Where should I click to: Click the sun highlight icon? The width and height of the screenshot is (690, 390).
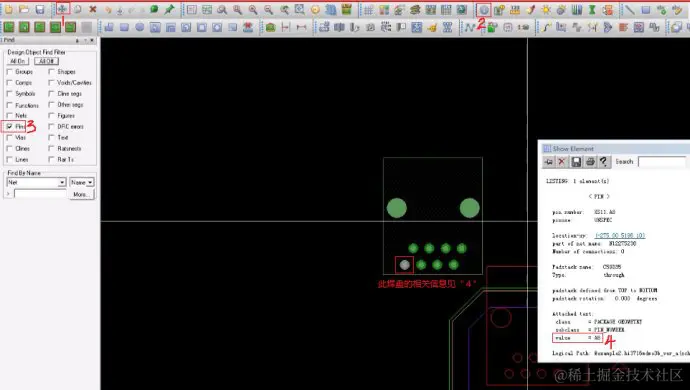tap(546, 10)
